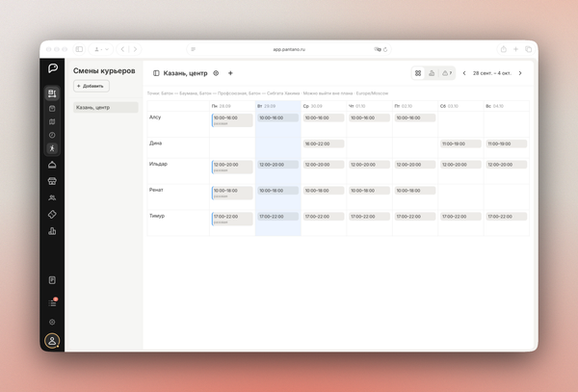Switch to the grid view mode

coord(418,73)
